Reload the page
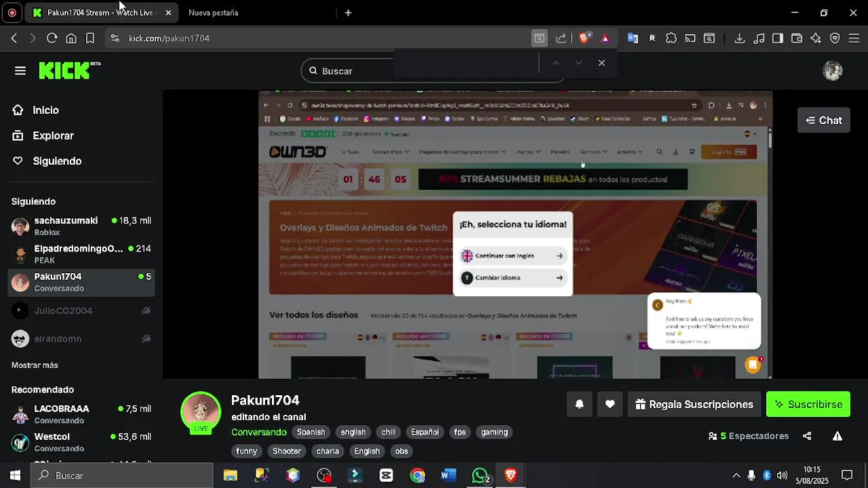 52,39
